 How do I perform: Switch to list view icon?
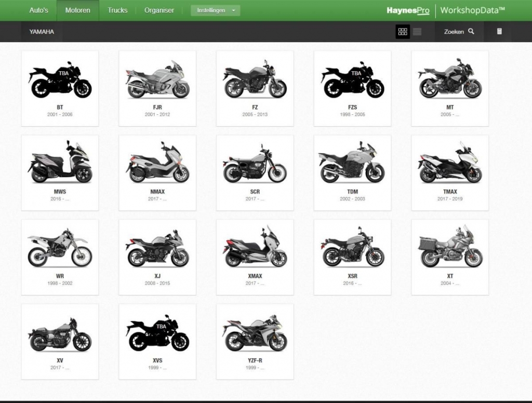click(417, 32)
